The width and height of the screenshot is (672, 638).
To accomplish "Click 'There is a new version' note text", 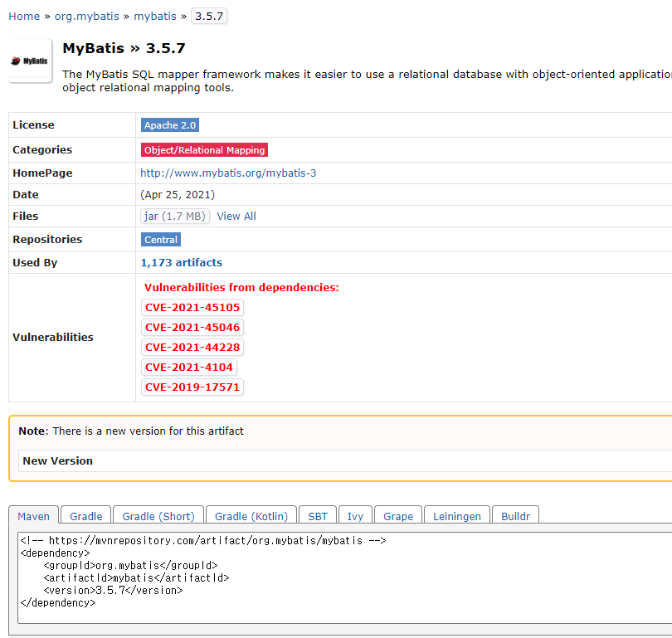I will click(148, 431).
